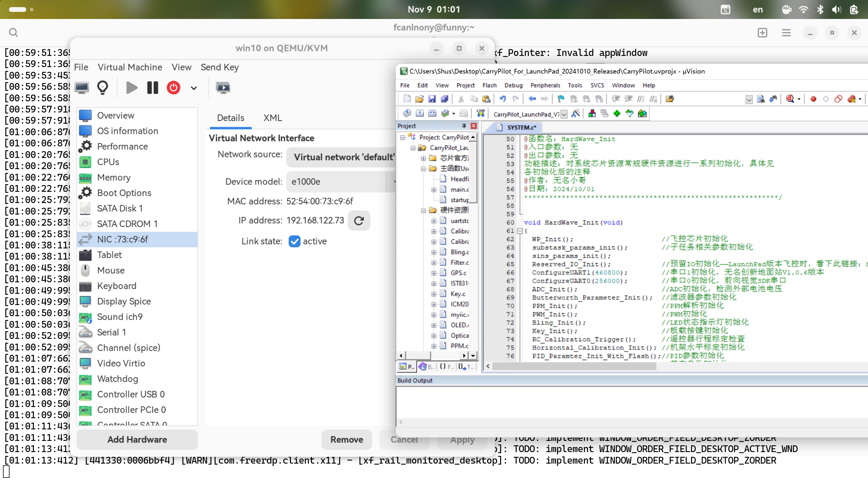Click the Start/Stop Debug Session icon
This screenshot has width=868, height=488.
pyautogui.click(x=790, y=99)
